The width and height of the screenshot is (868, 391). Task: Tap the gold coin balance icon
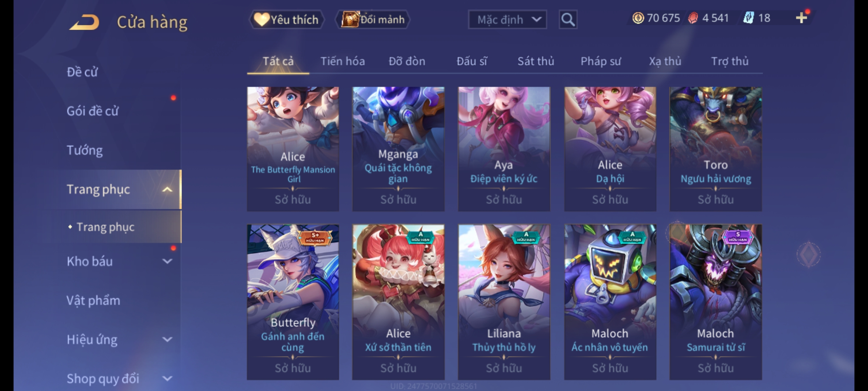[638, 18]
